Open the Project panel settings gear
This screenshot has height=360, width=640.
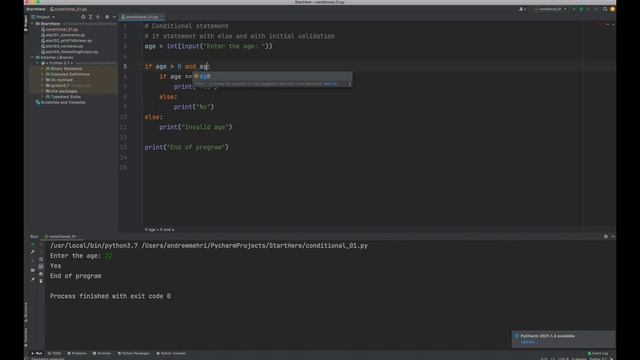click(107, 17)
